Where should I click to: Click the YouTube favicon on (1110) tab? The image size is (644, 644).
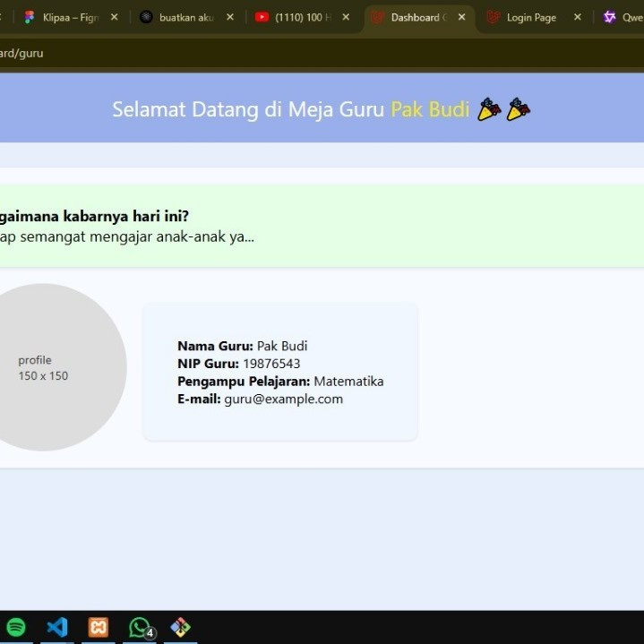pos(262,17)
